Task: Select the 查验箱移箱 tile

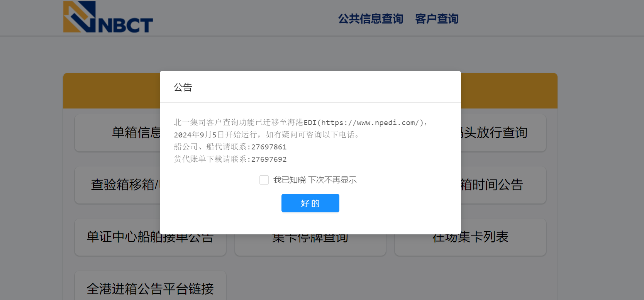Action: [124, 185]
